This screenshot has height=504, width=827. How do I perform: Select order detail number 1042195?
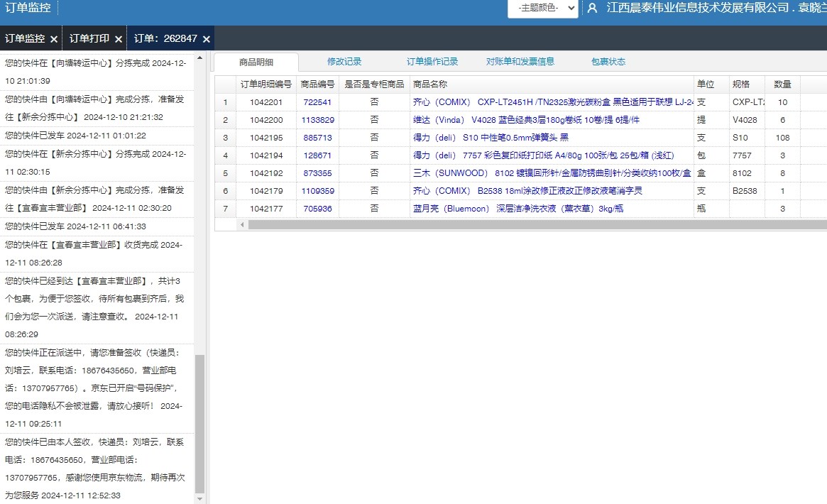265,138
